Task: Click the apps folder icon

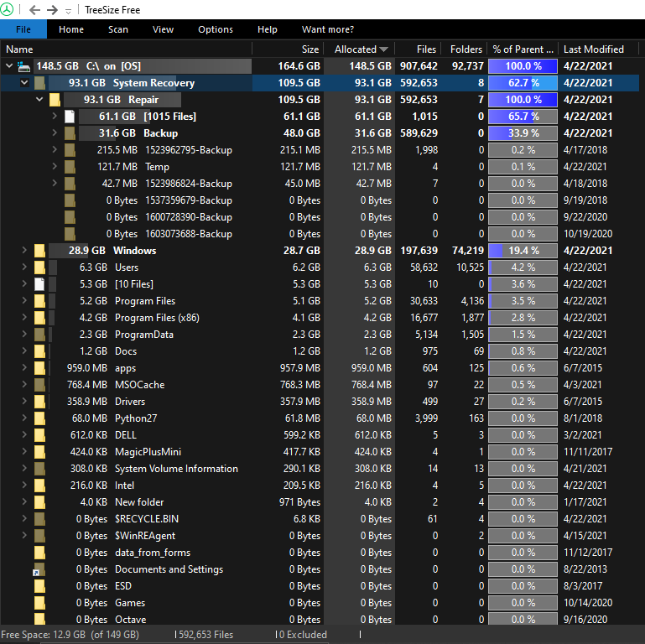Action: pyautogui.click(x=40, y=368)
